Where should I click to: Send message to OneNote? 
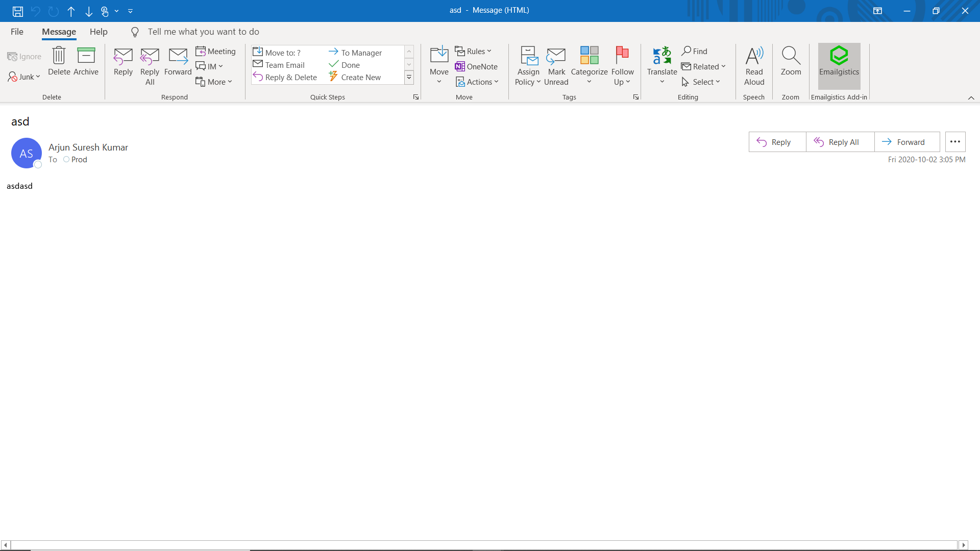pyautogui.click(x=476, y=66)
